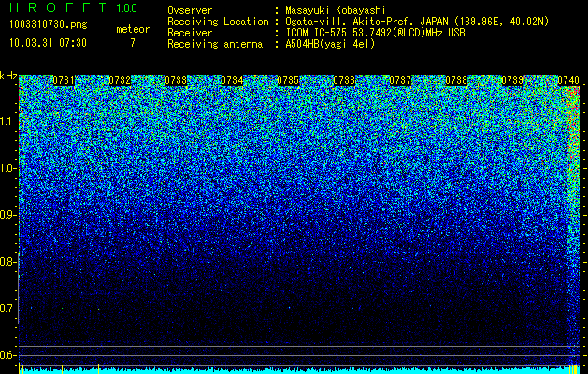The image size is (588, 374).
Task: Click the 'meteor' count label
Action: point(133,29)
